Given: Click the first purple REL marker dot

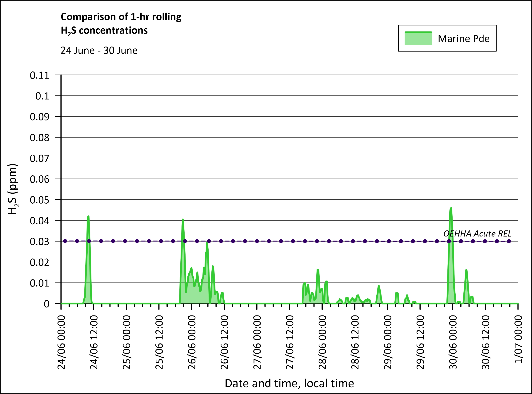Looking at the screenshot, I should pos(65,241).
